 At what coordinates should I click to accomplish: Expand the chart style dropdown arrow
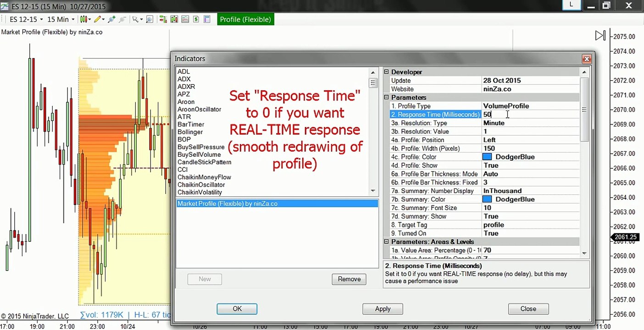pyautogui.click(x=90, y=19)
